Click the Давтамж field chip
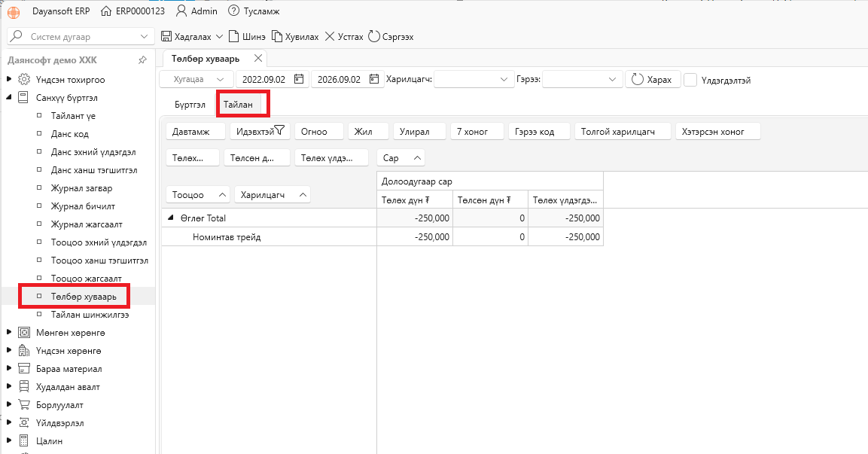The image size is (868, 454). click(196, 132)
